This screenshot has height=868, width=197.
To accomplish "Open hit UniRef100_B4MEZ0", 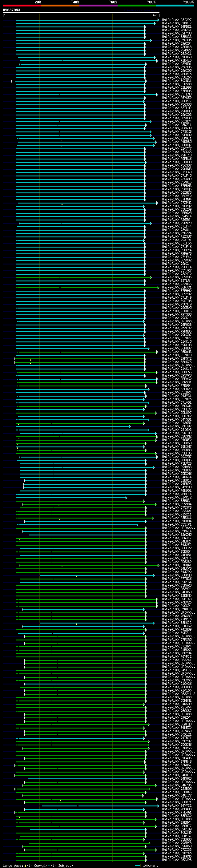I will [176, 728].
